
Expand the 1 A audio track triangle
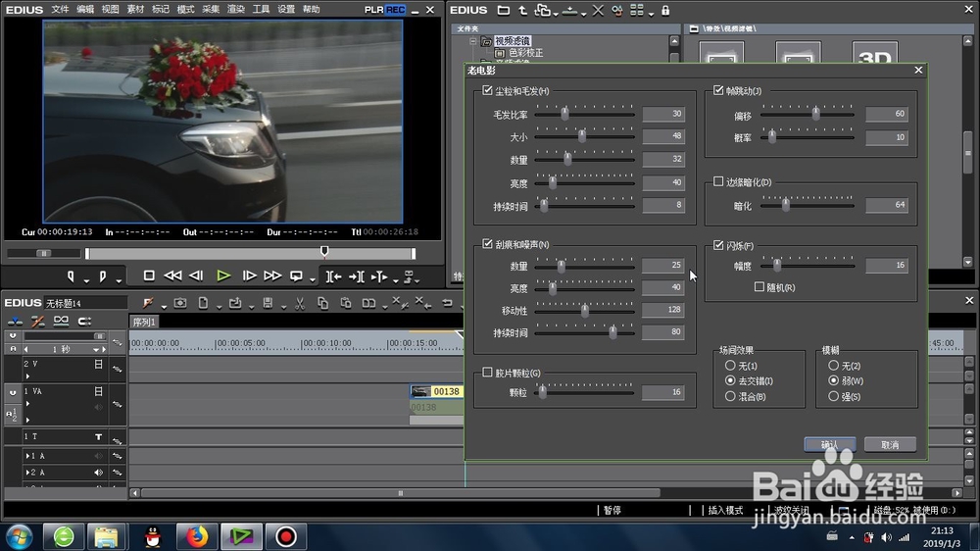[x=27, y=456]
